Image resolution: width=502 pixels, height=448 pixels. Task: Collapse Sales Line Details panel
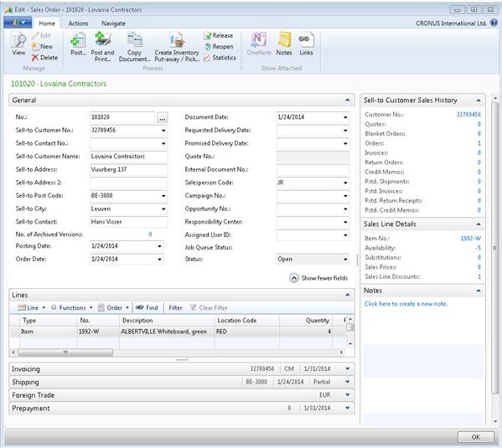click(479, 224)
